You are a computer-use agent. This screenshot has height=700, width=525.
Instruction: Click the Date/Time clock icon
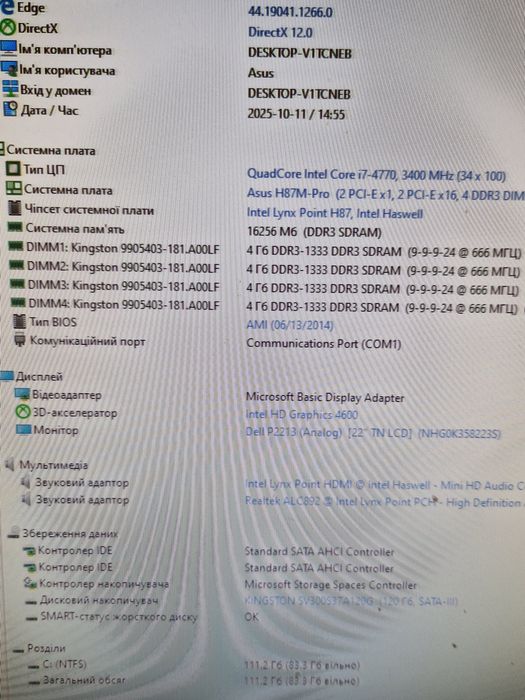tap(11, 108)
